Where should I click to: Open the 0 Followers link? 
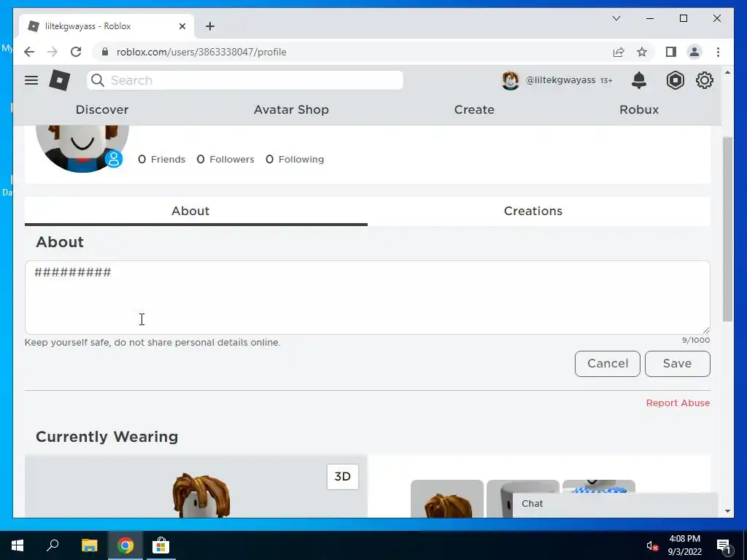(x=225, y=159)
